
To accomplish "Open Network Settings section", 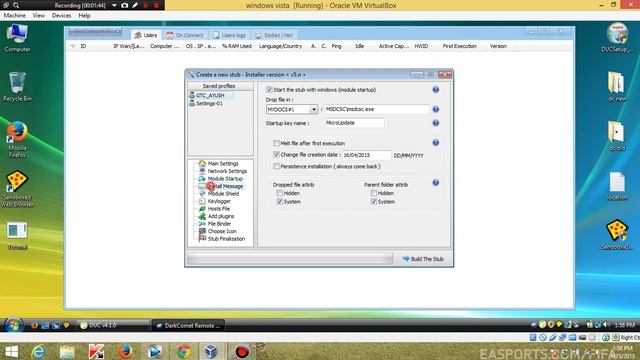I will [x=227, y=171].
